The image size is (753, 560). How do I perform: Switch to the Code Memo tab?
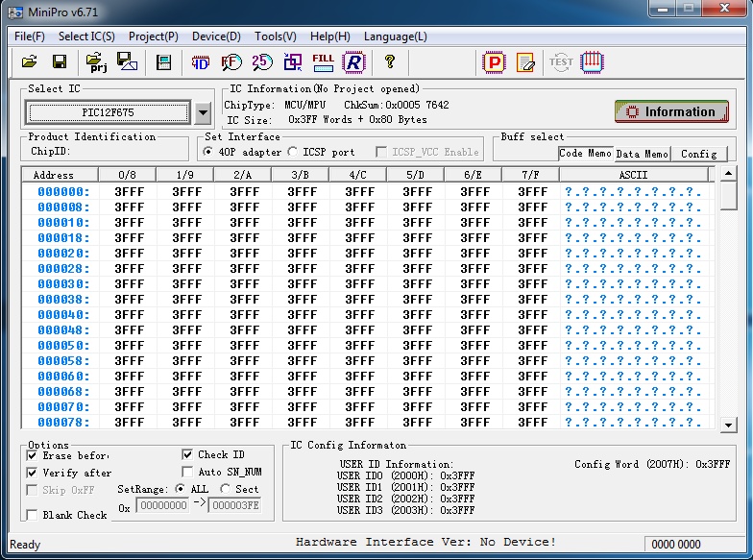tap(586, 154)
